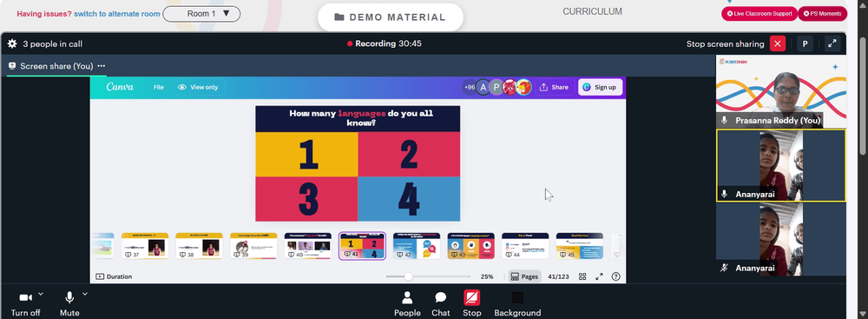Open Canva File menu

coord(159,87)
